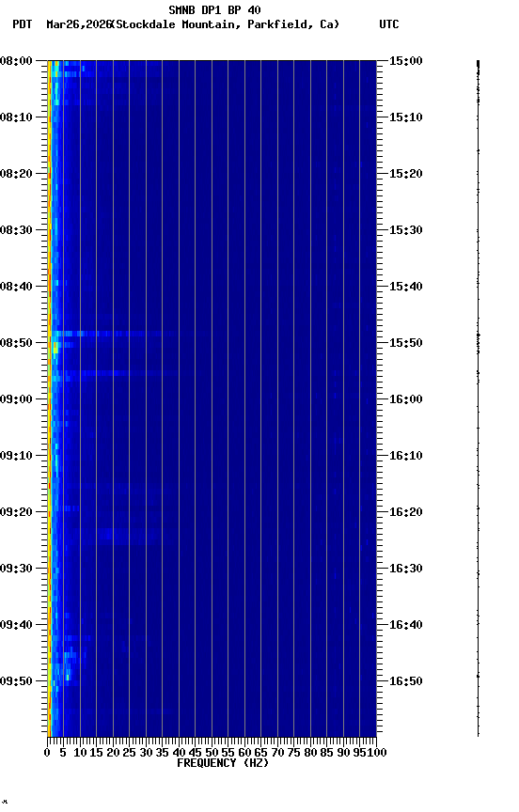Click the 08:10 PDT time label
Viewport: 519px width, 812px height.
pyautogui.click(x=16, y=117)
